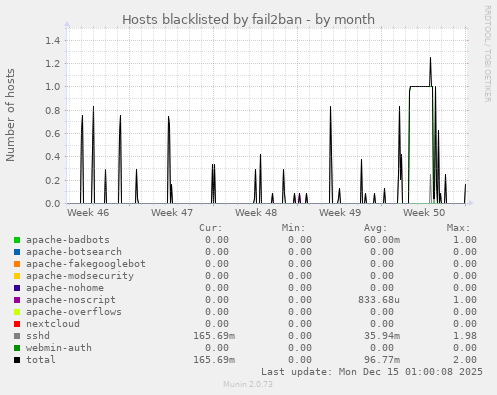Click the 0.8 y-axis tick label
The height and width of the screenshot is (395, 497).
[x=53, y=110]
